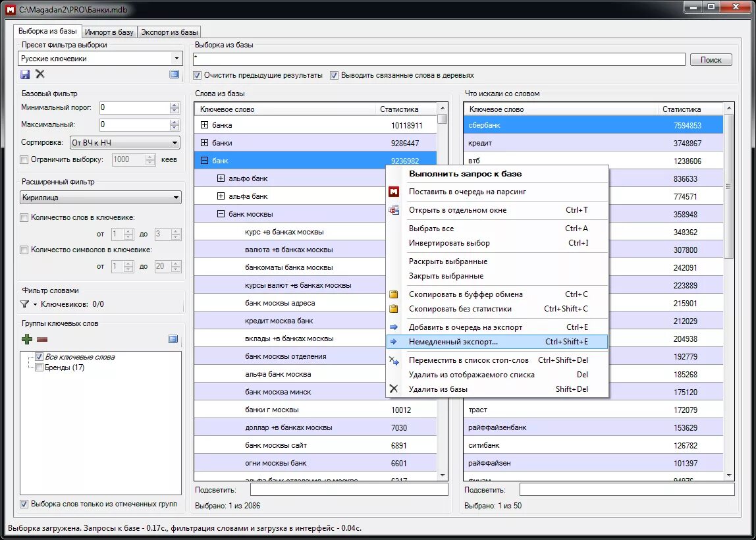Select 'курс +в банках москвы' row

(x=315, y=232)
